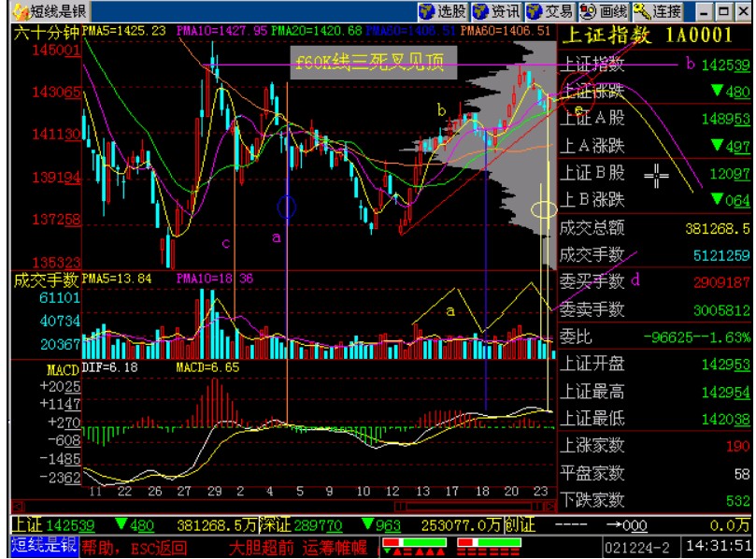Click the 上证开盘 value 142953
The height and width of the screenshot is (559, 756).
(x=725, y=365)
